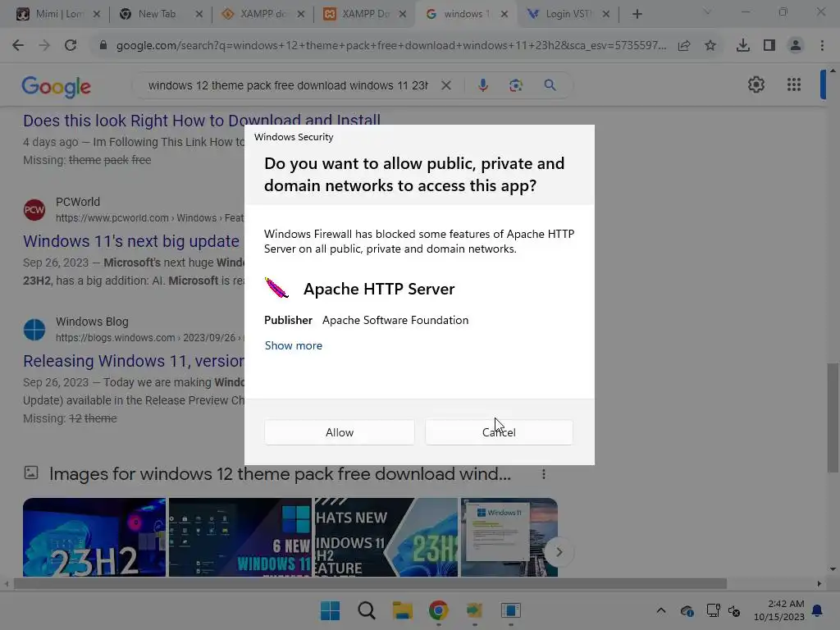This screenshot has height=630, width=840.
Task: Submit search with magnifier icon
Action: (550, 85)
